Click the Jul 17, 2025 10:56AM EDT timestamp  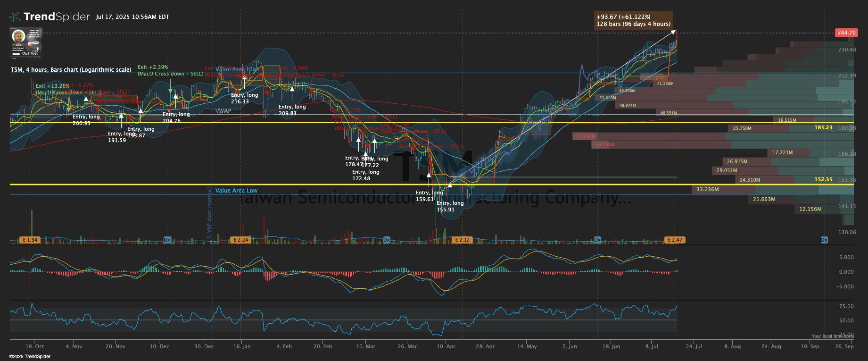tap(132, 17)
